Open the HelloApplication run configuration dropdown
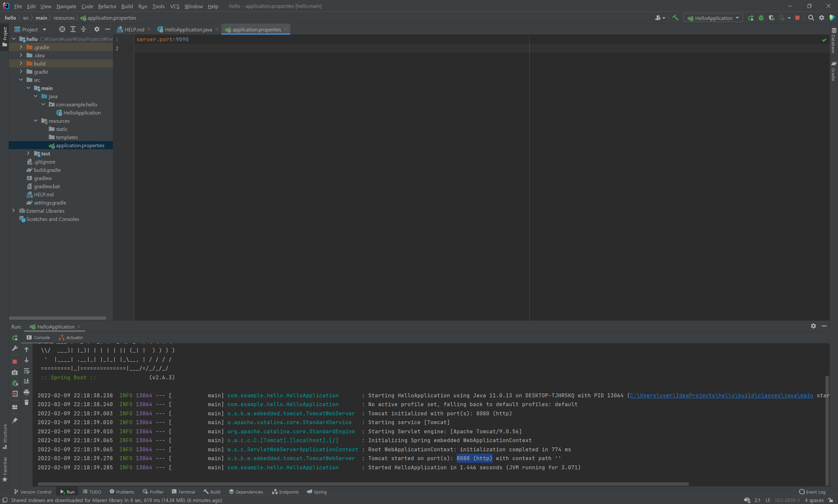 713,18
